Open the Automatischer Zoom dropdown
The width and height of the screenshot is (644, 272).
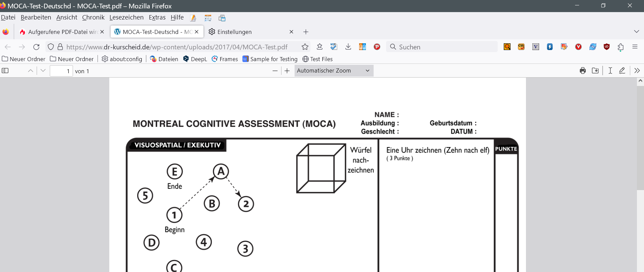pos(334,71)
